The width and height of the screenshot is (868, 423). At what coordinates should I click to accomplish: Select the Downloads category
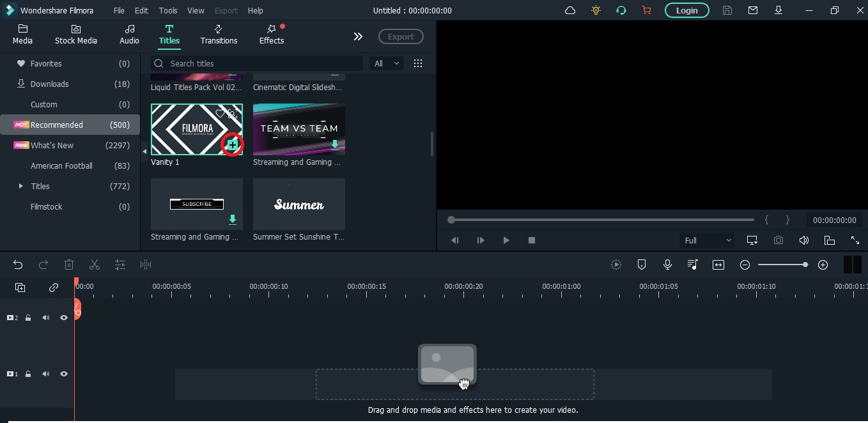click(x=70, y=84)
